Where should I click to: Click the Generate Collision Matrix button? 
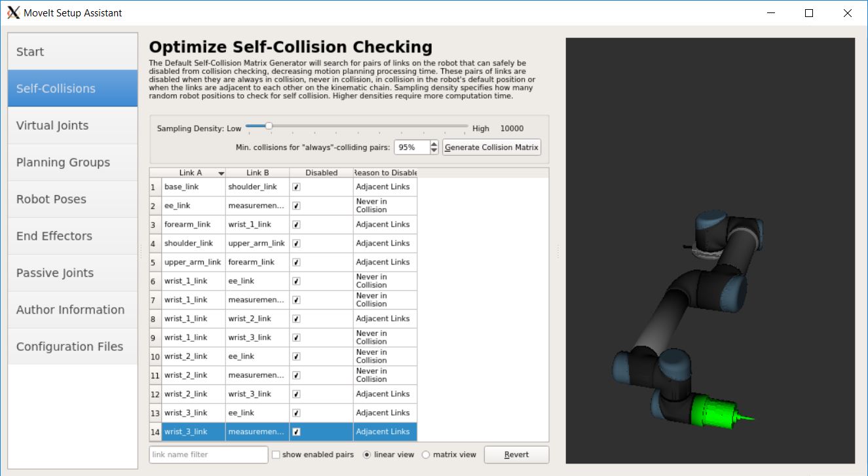[x=491, y=147]
